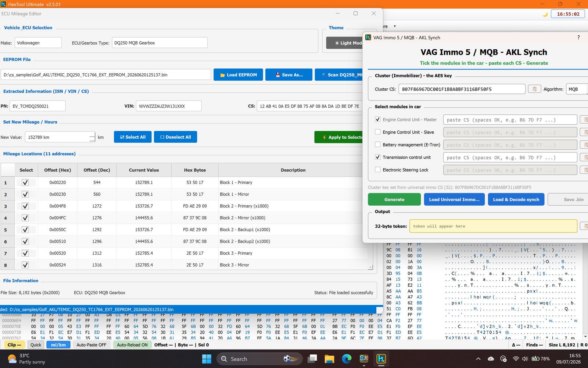Click Auto-Reload ON in the status bar
Viewport: 588px width, 368px height.
click(132, 345)
